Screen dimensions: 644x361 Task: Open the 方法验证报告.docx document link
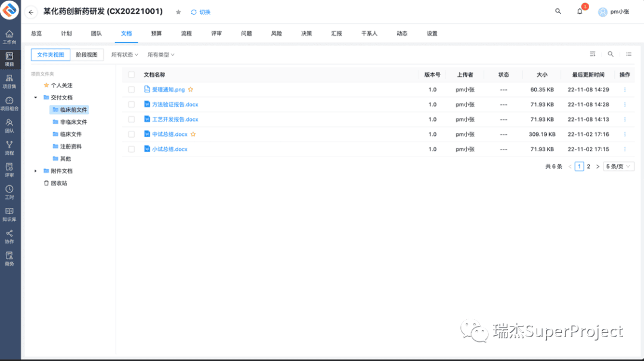click(175, 105)
